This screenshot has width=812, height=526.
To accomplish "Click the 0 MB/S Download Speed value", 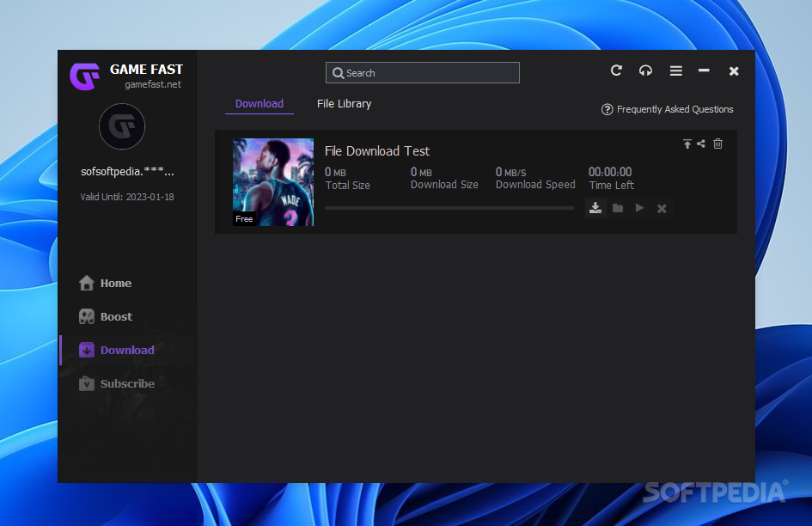I will click(x=510, y=172).
